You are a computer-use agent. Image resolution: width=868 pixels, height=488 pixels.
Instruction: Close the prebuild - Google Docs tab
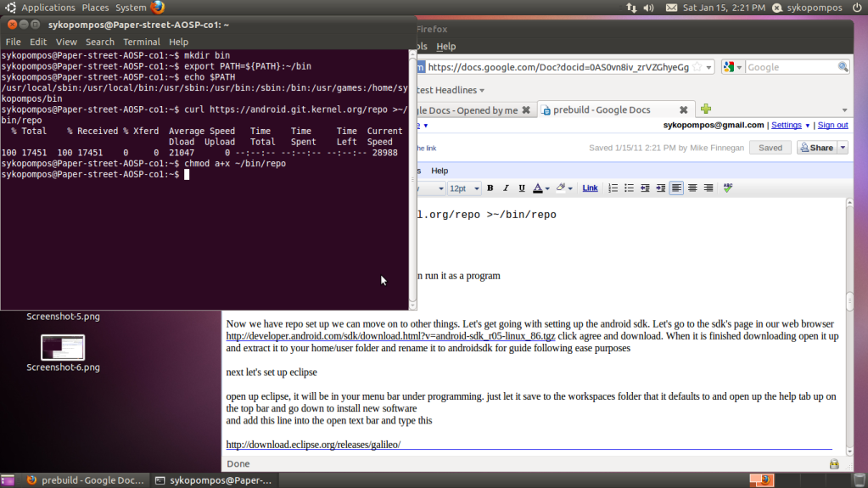684,110
